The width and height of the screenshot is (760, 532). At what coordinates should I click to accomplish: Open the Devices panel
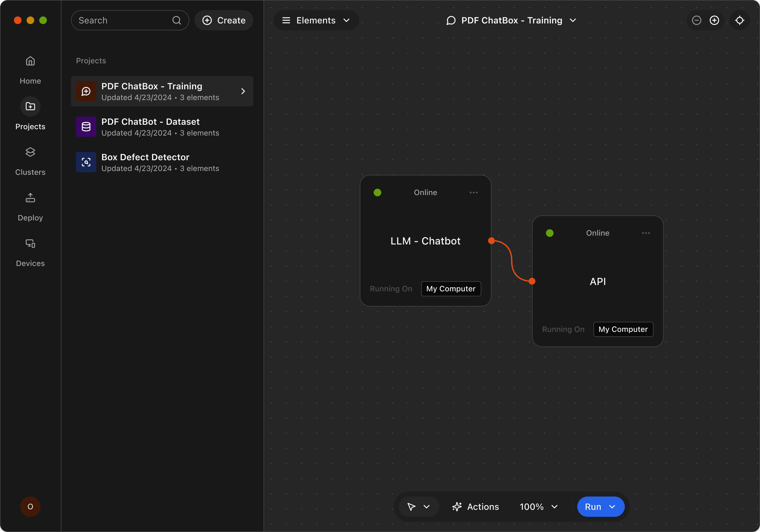tap(30, 252)
